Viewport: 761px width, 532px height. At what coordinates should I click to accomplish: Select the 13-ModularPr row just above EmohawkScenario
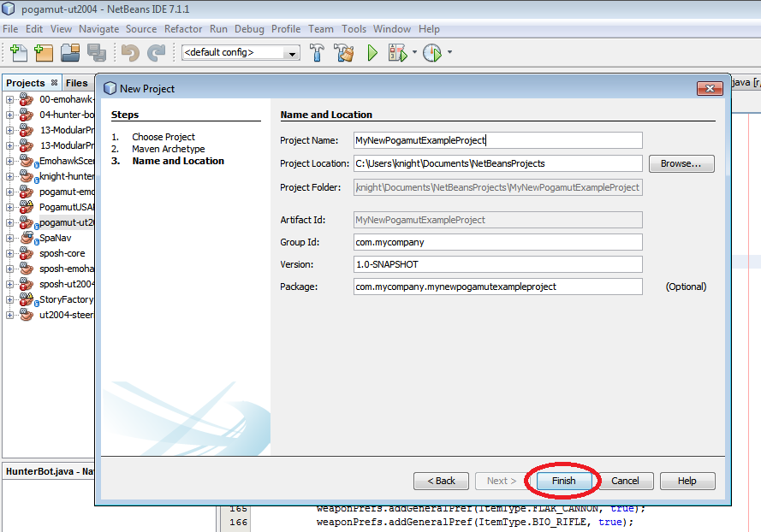67,145
